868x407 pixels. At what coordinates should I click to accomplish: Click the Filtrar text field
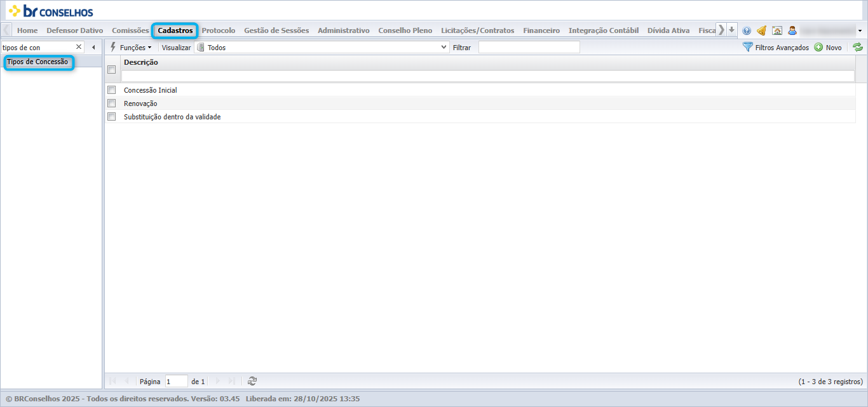coord(529,47)
